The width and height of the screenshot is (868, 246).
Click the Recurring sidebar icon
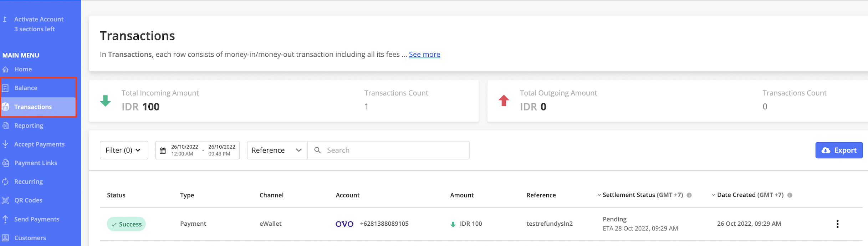tap(5, 181)
